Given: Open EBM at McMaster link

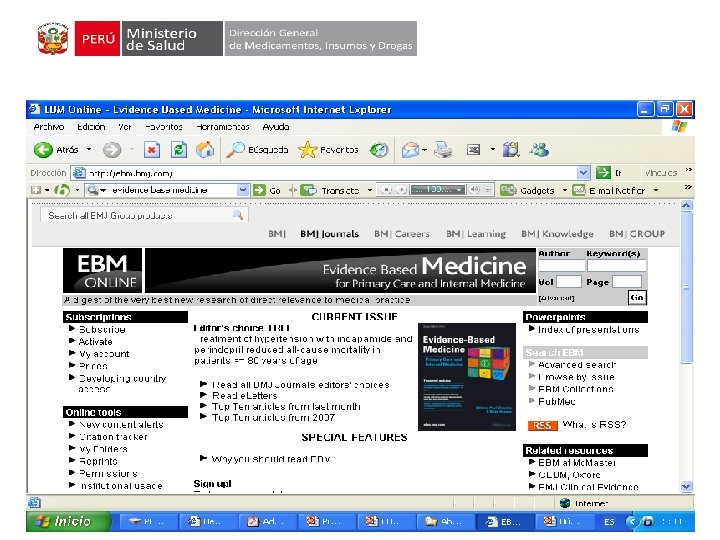Looking at the screenshot, I should pyautogui.click(x=577, y=462).
